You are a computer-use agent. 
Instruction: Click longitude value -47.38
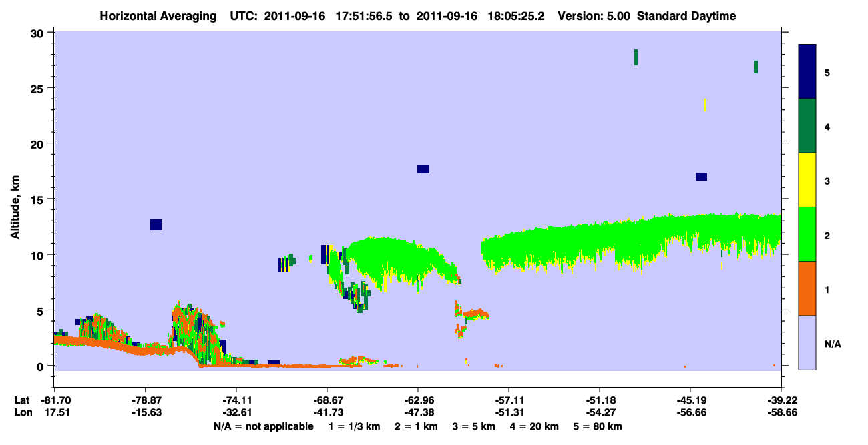coord(418,412)
